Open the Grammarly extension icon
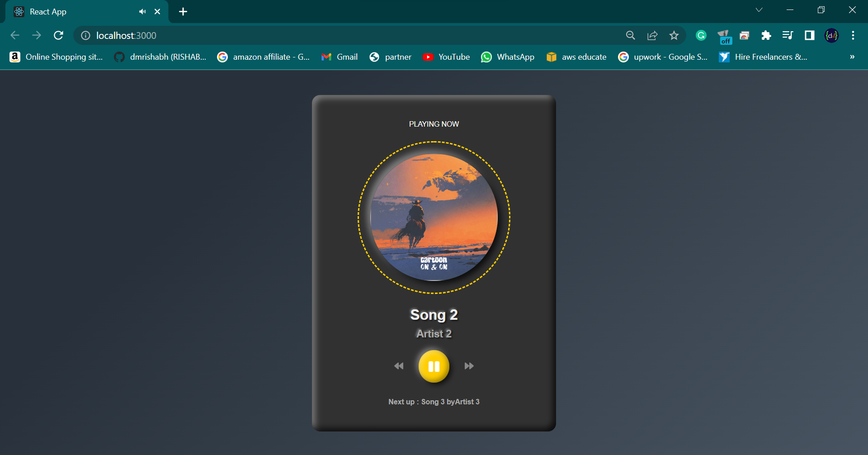Screen dimensions: 868x455 (x=701, y=35)
